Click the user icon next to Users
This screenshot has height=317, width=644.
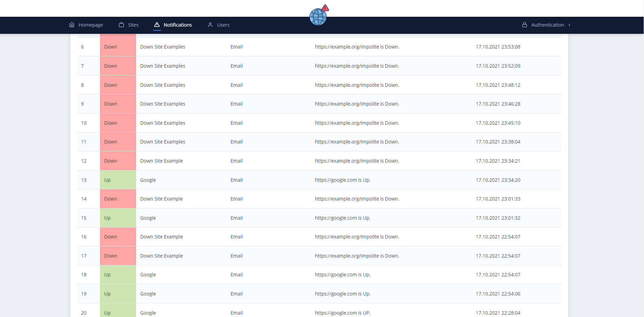pos(210,25)
